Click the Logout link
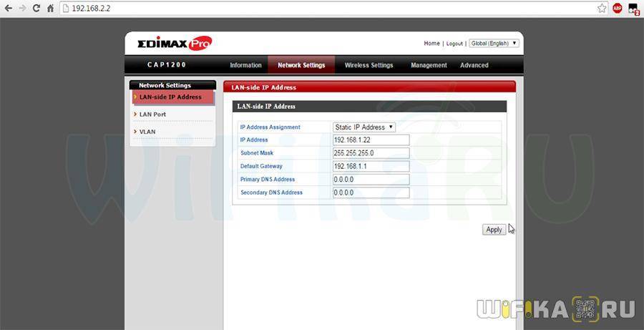 click(454, 44)
